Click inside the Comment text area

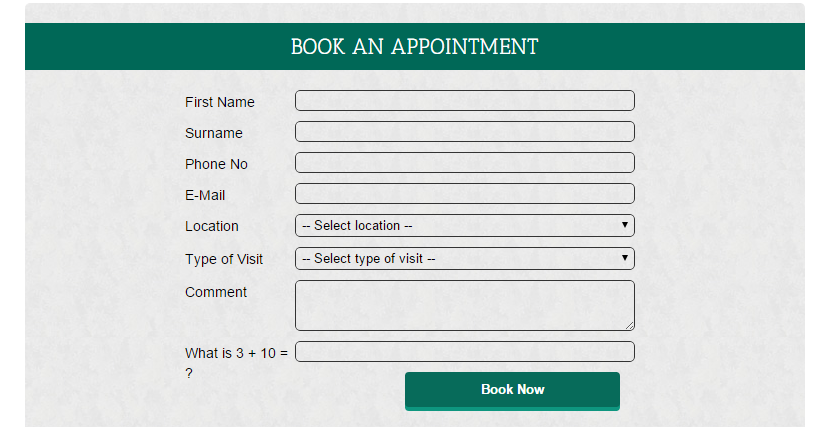pyautogui.click(x=465, y=306)
